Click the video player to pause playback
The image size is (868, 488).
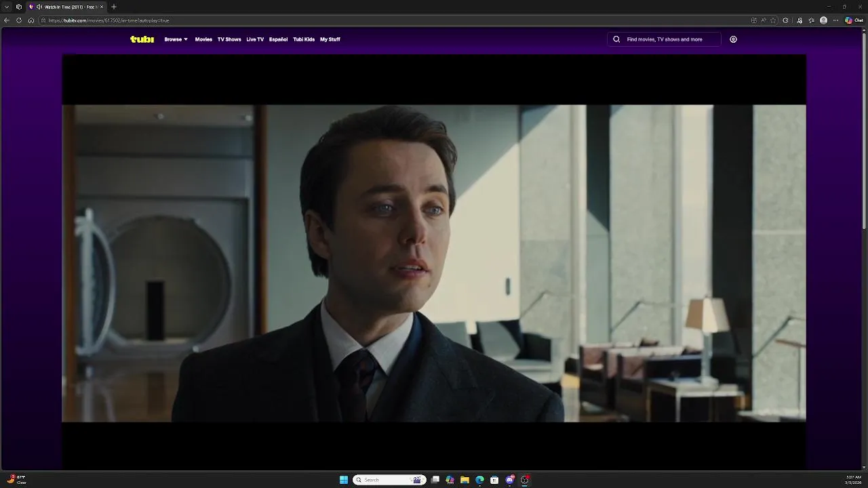click(434, 263)
